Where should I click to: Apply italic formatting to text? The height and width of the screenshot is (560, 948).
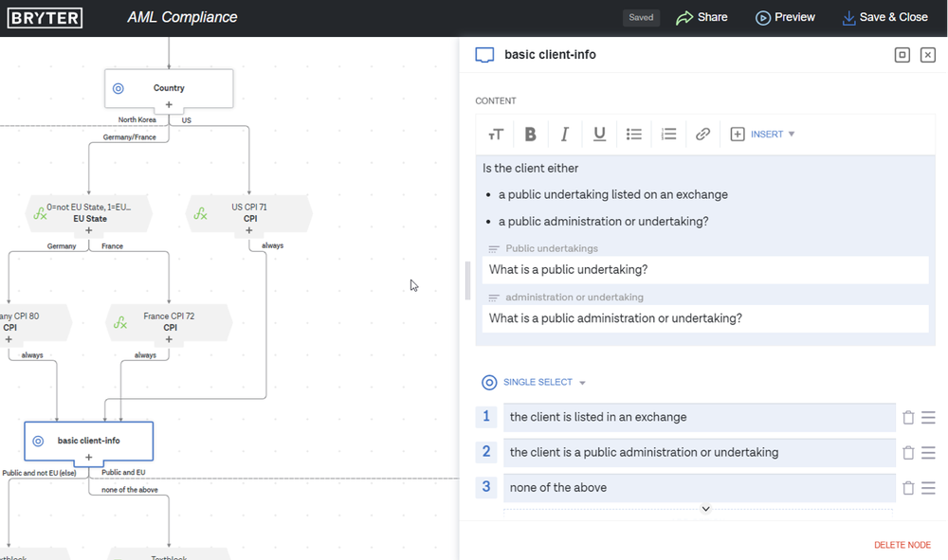565,135
